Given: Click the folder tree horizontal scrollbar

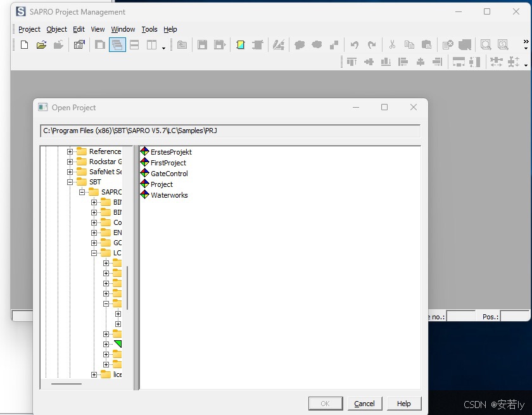Looking at the screenshot, I should coord(66,384).
